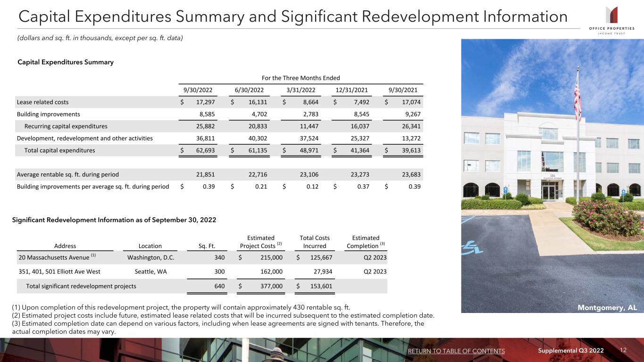The height and width of the screenshot is (362, 644).
Task: Click the Seattle, WA location cell
Action: click(x=150, y=271)
